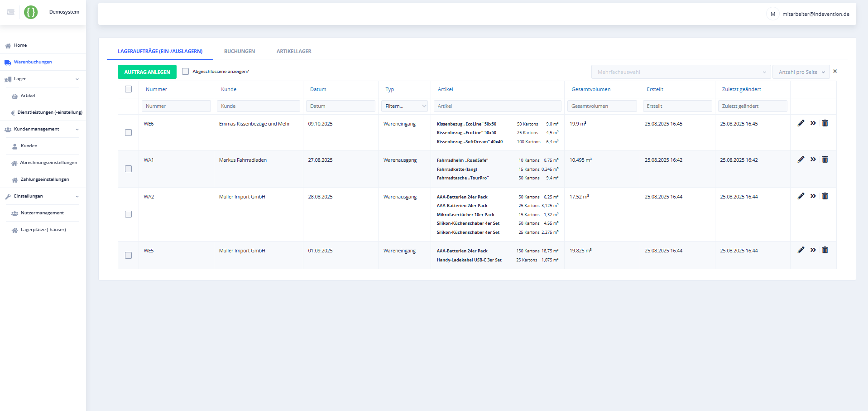Screen dimensions: 868x411
Task: Click the 'Auftrag anlegen' button
Action: [147, 72]
